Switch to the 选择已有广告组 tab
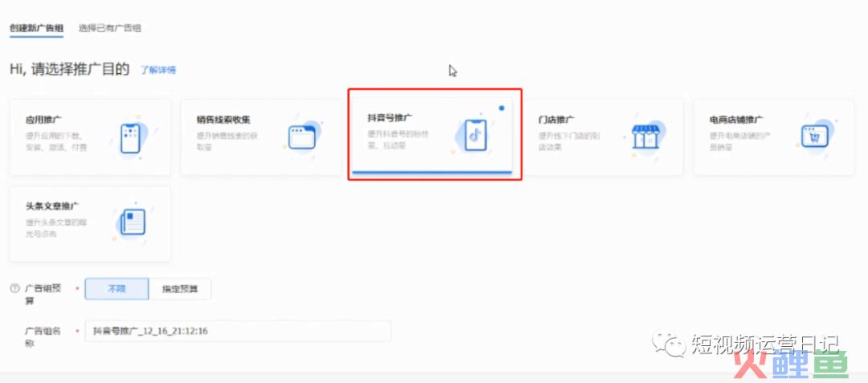The height and width of the screenshot is (383, 868). [x=109, y=27]
